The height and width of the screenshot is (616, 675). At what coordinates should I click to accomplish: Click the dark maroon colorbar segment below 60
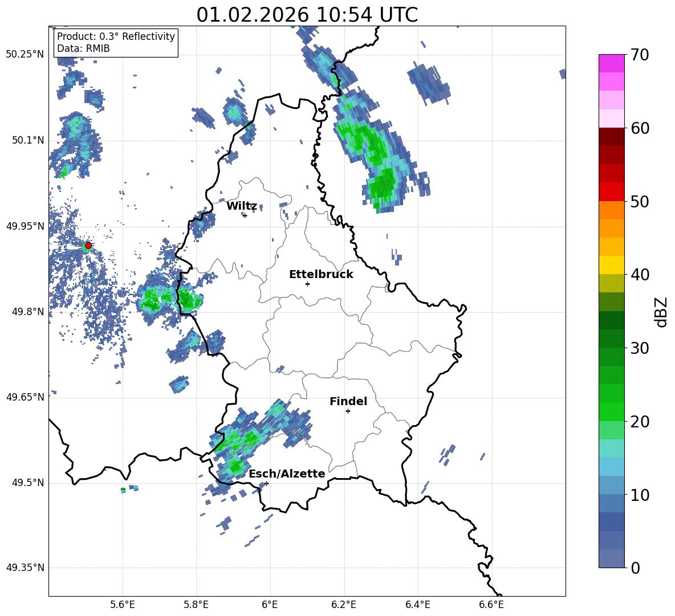[612, 137]
